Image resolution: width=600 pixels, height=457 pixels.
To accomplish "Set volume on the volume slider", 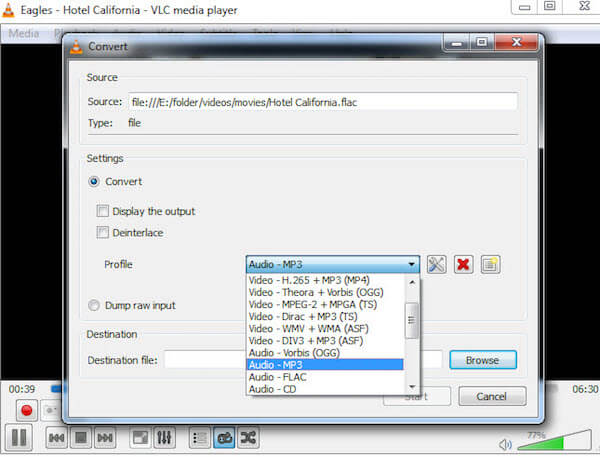I will 554,441.
